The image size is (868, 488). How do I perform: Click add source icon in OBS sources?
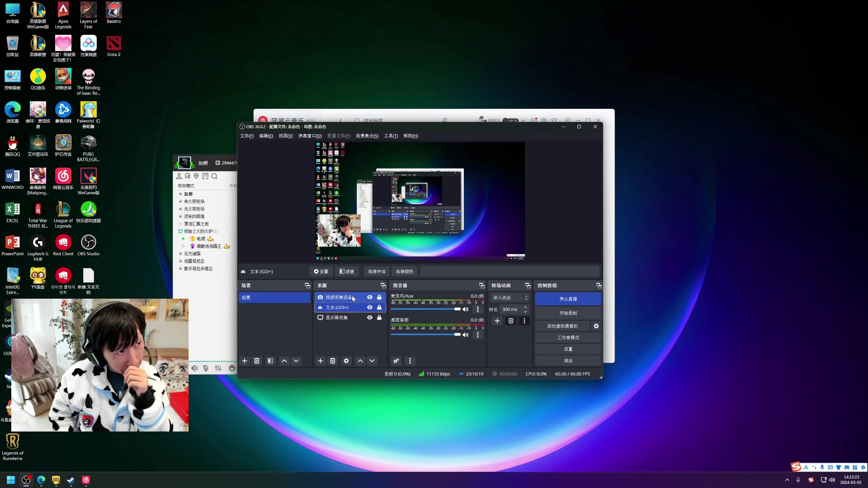point(321,361)
